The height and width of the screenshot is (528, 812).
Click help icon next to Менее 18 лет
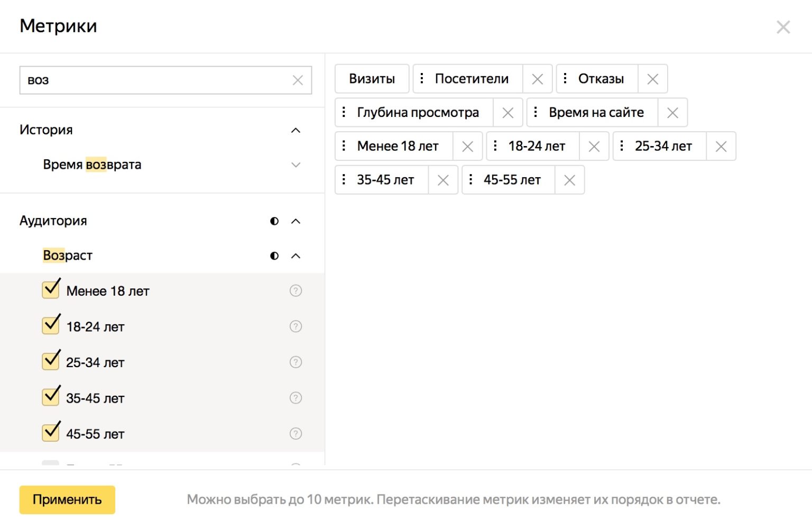pyautogui.click(x=296, y=290)
